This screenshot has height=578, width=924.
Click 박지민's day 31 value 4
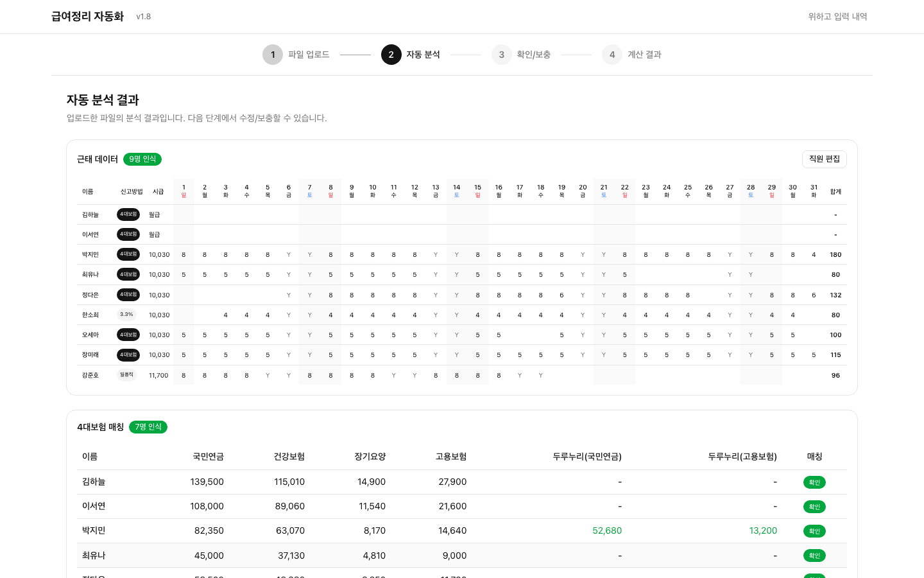814,254
